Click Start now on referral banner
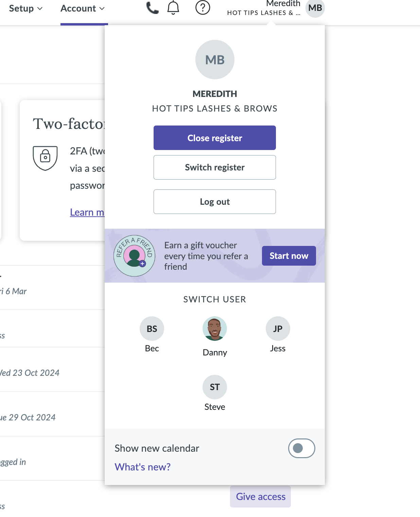The height and width of the screenshot is (517, 420). pos(289,256)
